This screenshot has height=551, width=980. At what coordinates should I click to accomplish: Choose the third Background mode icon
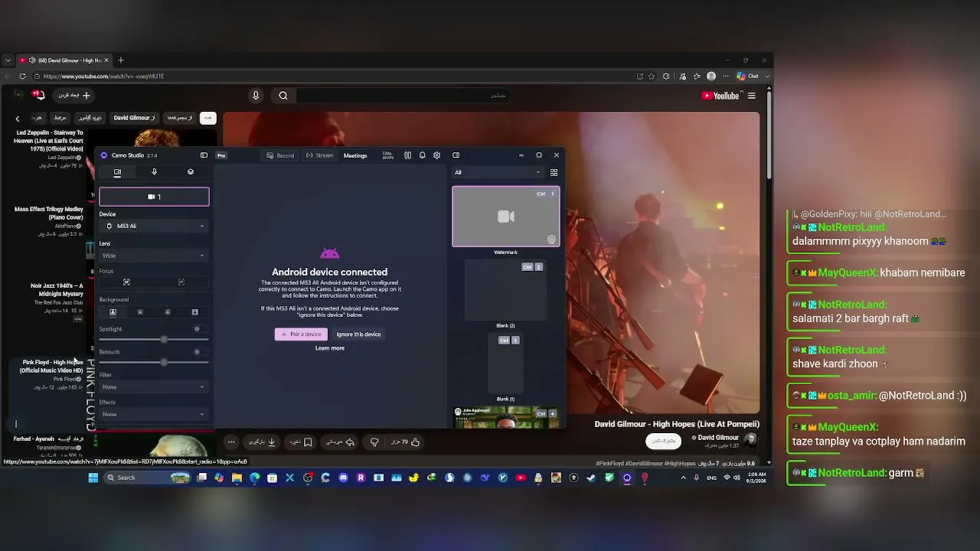(x=168, y=312)
